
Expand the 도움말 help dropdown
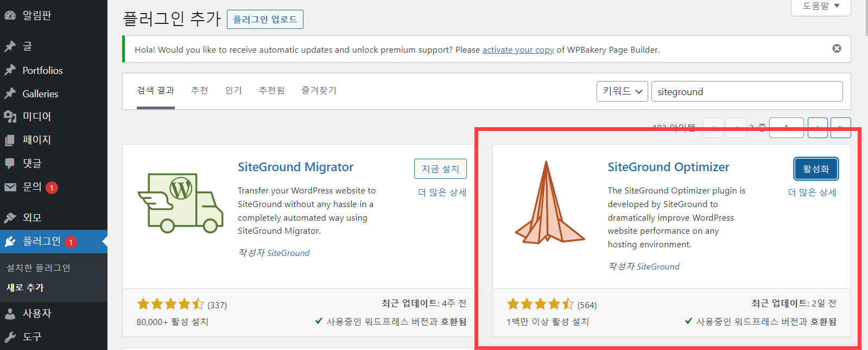tap(821, 6)
